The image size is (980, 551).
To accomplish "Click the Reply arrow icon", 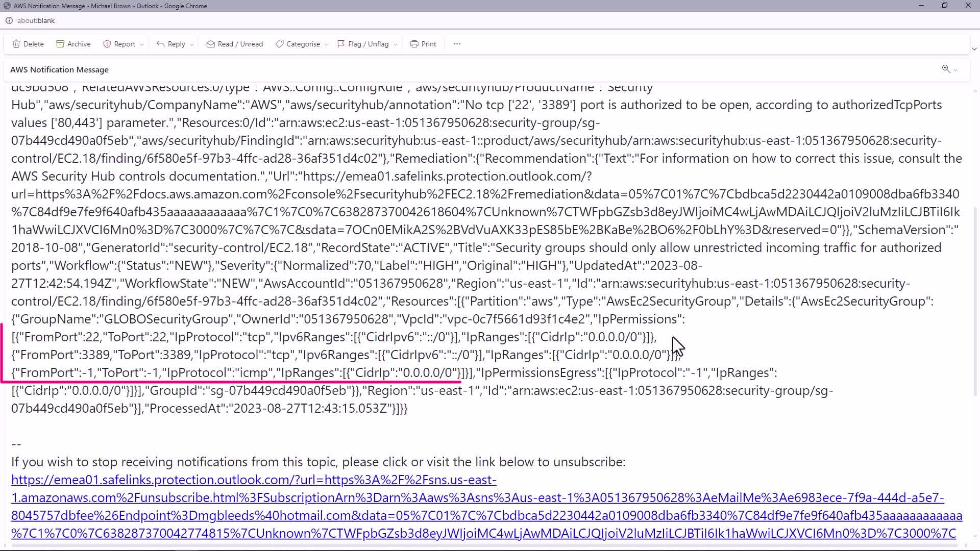I will (160, 44).
